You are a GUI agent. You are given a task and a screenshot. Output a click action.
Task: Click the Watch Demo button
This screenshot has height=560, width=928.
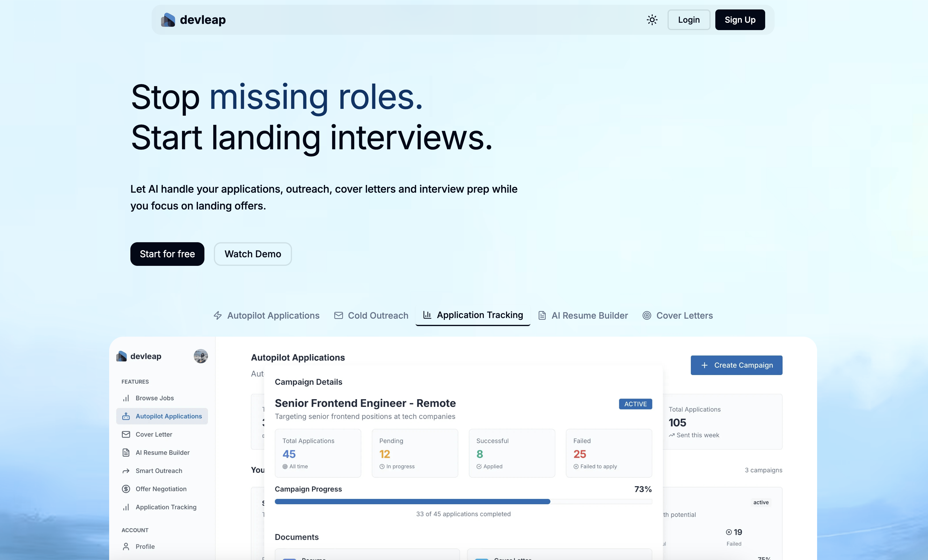coord(253,254)
